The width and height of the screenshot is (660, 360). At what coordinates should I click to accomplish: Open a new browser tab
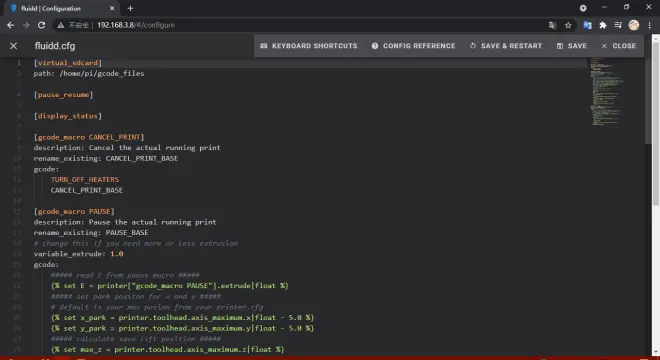point(130,8)
